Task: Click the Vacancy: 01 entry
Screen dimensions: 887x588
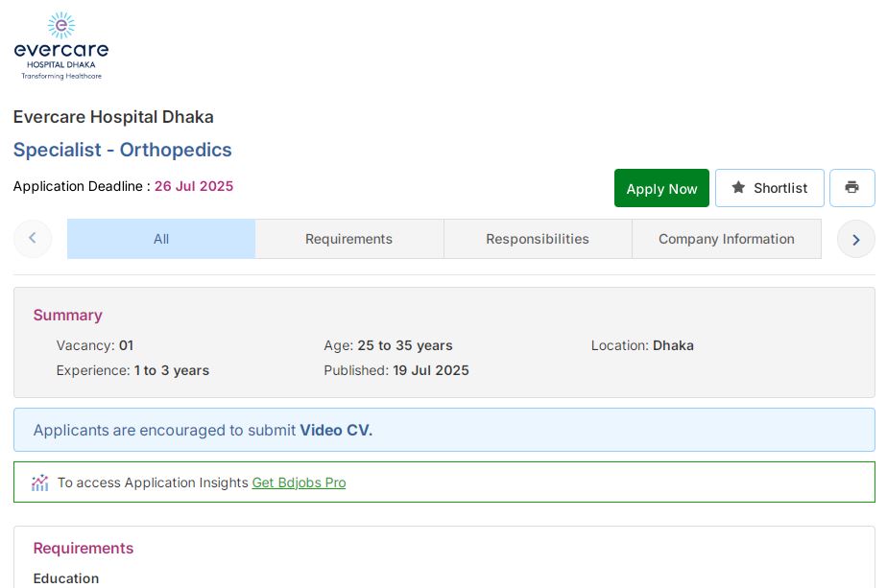Action: tap(94, 345)
